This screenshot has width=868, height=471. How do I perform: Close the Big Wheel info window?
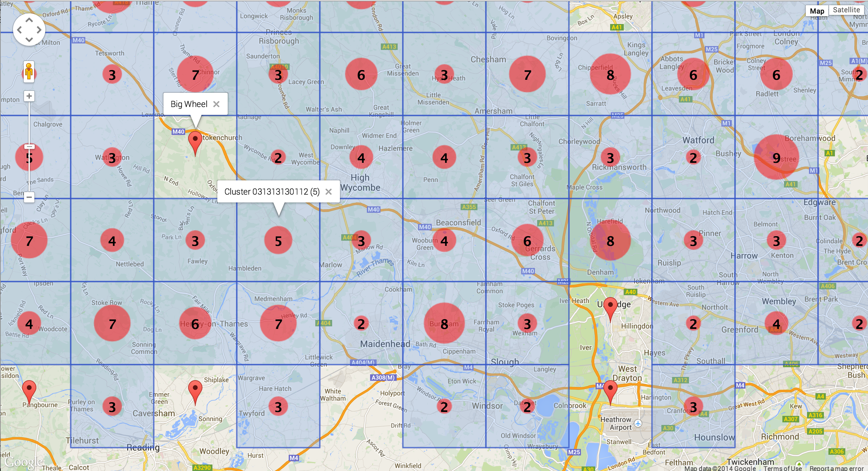tap(216, 104)
